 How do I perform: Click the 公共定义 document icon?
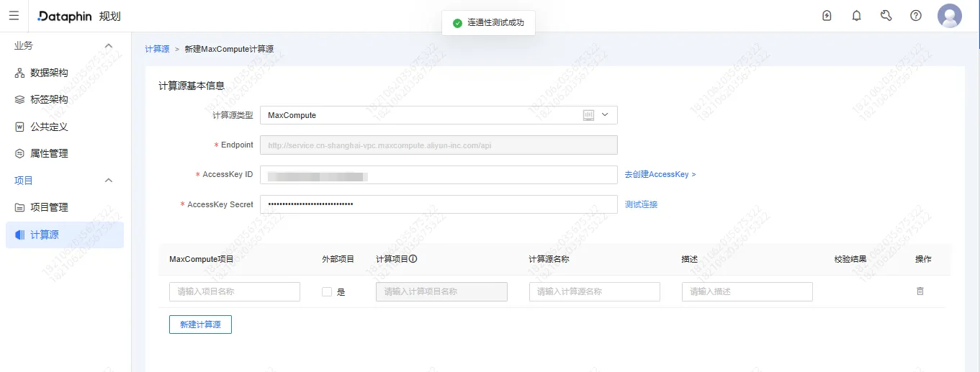point(19,127)
